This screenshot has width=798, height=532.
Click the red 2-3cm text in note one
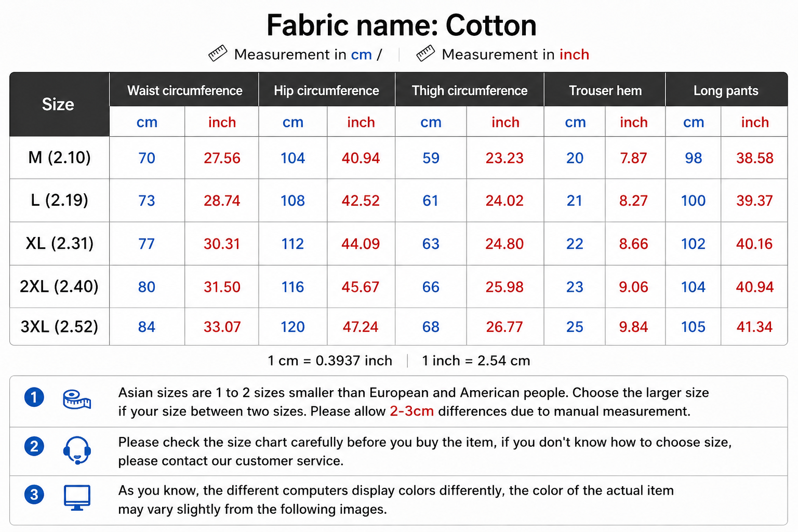tap(412, 411)
